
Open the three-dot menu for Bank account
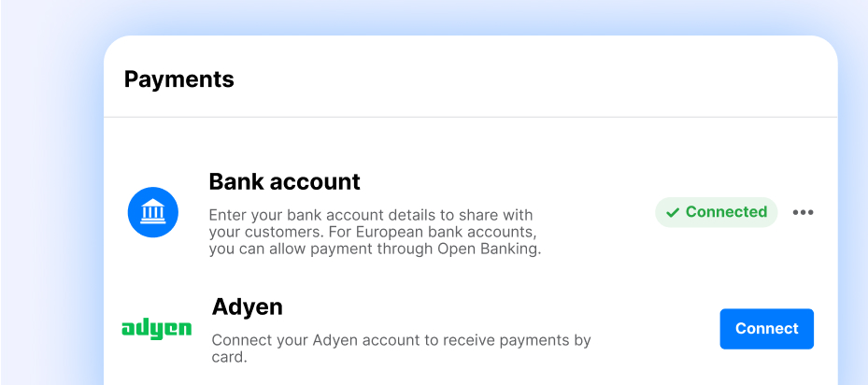(x=803, y=212)
